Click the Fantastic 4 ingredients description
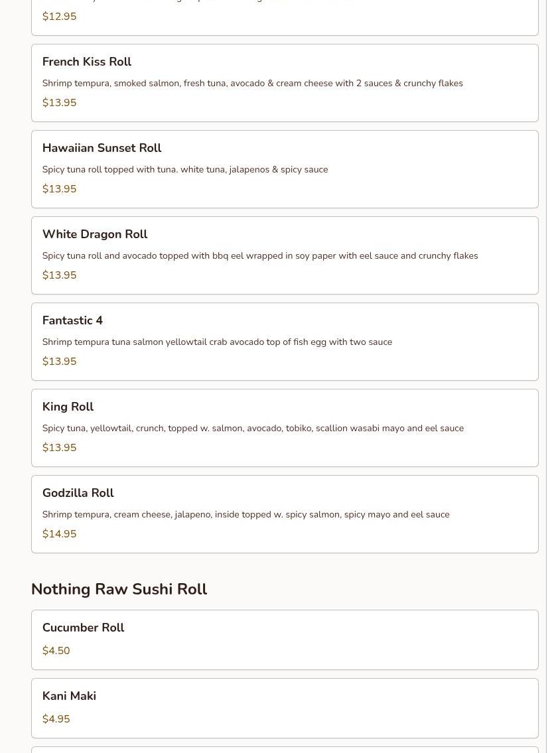Image resolution: width=560 pixels, height=753 pixels. tap(217, 342)
